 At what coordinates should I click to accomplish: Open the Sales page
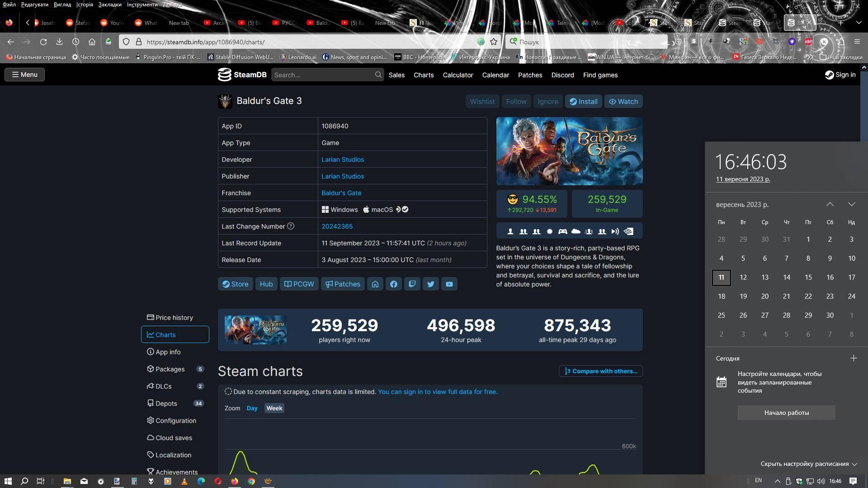(396, 75)
